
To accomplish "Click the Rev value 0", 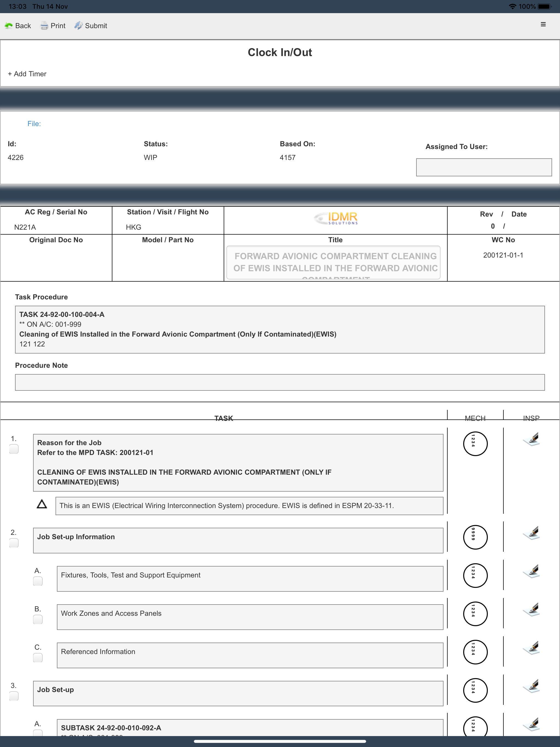I will click(x=493, y=226).
